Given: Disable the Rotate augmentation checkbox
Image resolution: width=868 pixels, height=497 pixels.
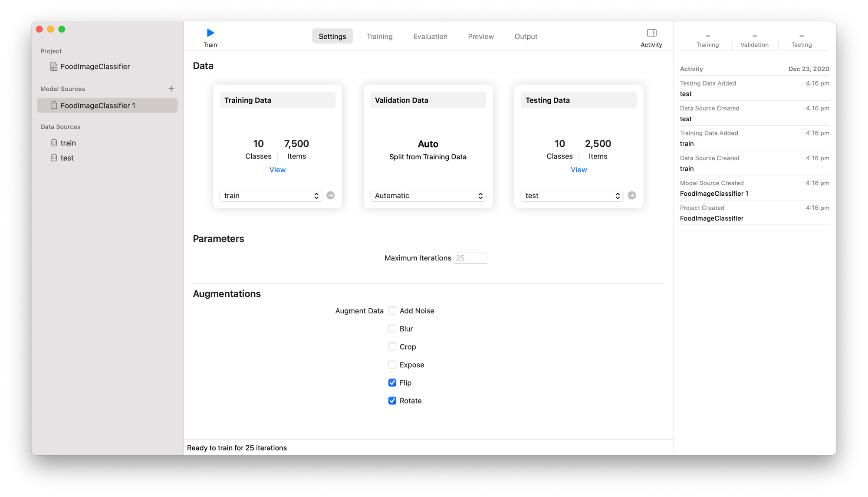Looking at the screenshot, I should [391, 401].
